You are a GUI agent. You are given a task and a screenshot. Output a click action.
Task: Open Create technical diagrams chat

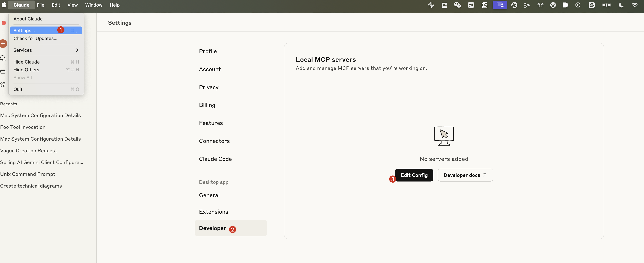tap(31, 186)
